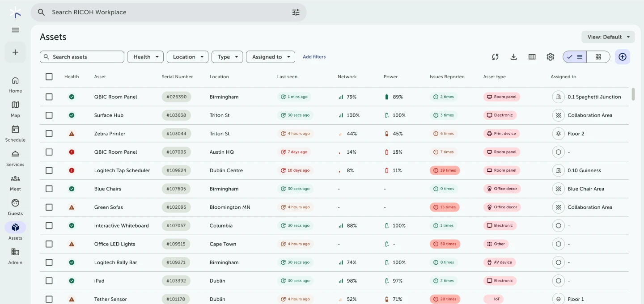Open Schedule from the sidebar

pyautogui.click(x=15, y=133)
